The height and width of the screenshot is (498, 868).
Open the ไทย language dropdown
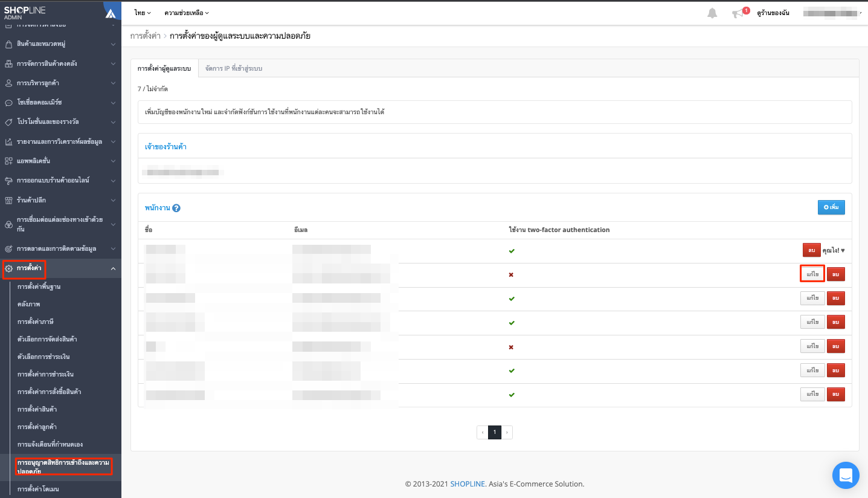pyautogui.click(x=143, y=13)
